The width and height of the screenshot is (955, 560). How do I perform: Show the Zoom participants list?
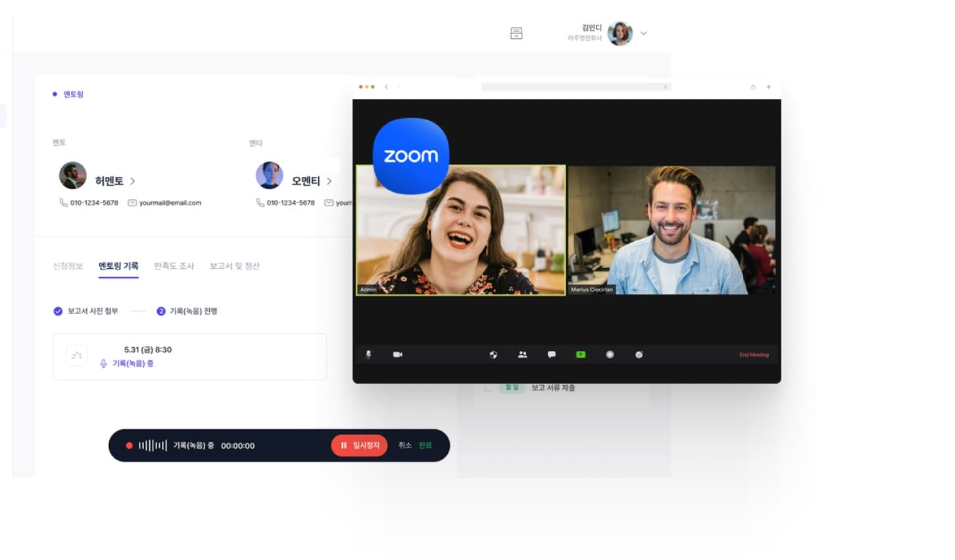[522, 354]
